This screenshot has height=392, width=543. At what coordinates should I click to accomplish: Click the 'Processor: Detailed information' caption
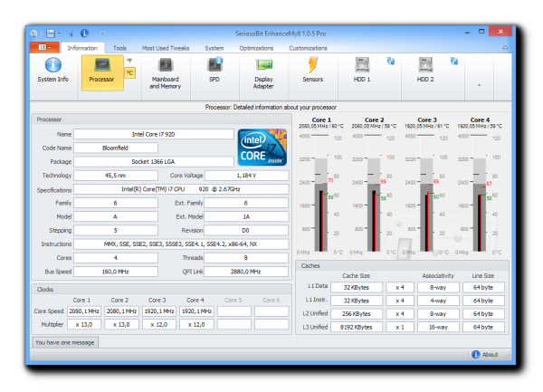[271, 107]
